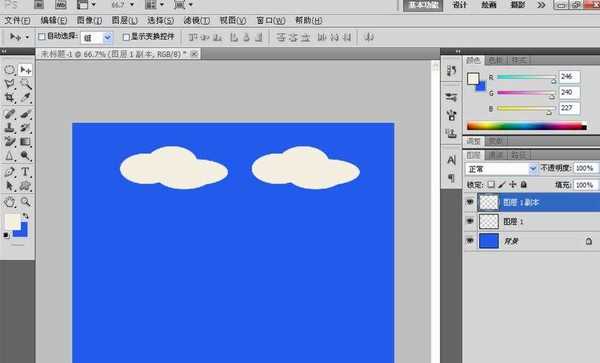Hide the 背景 layer eye
This screenshot has width=600, height=363.
click(470, 241)
